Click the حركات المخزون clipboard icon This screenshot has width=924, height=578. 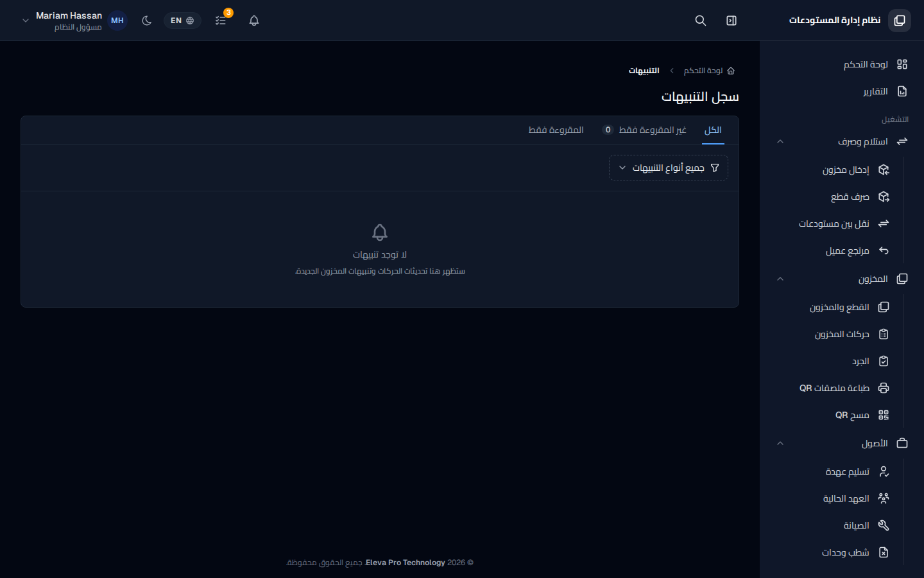(884, 334)
